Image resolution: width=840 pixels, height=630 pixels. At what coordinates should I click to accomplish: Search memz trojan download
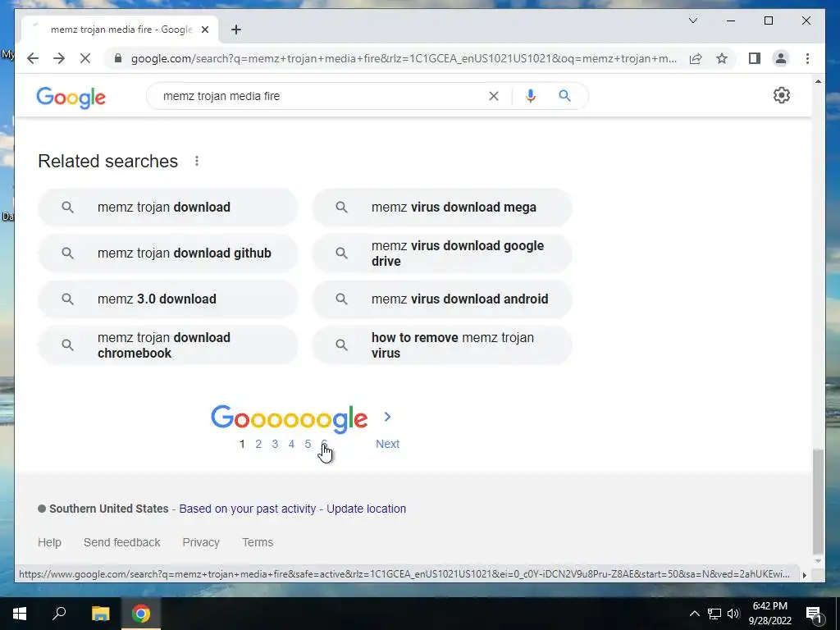tap(167, 208)
